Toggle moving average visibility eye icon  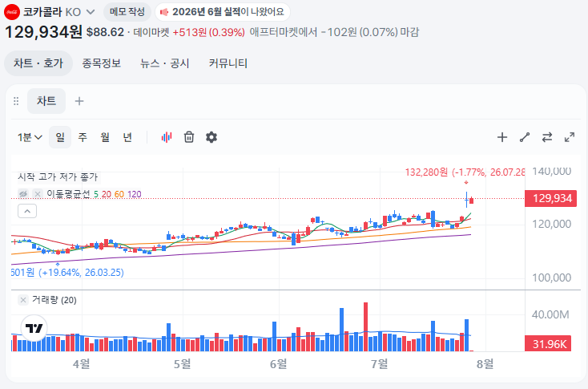pyautogui.click(x=23, y=194)
